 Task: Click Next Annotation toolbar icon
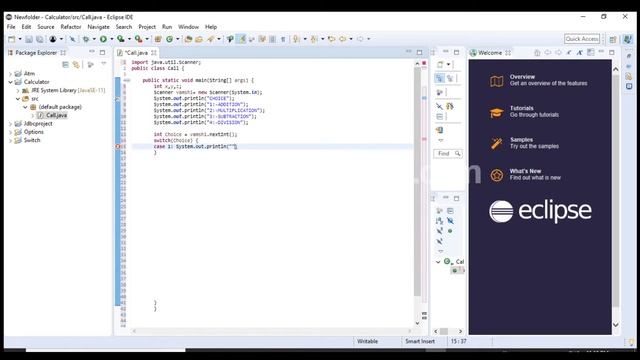[296, 39]
